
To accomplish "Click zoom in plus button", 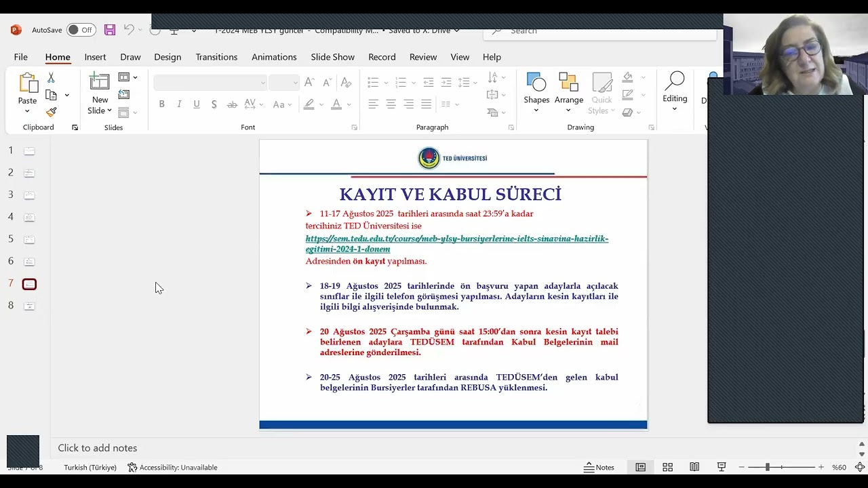I will coord(821,467).
